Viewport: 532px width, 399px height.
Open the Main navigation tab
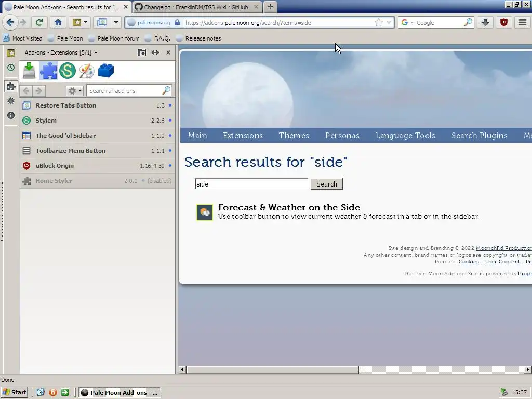(x=197, y=136)
